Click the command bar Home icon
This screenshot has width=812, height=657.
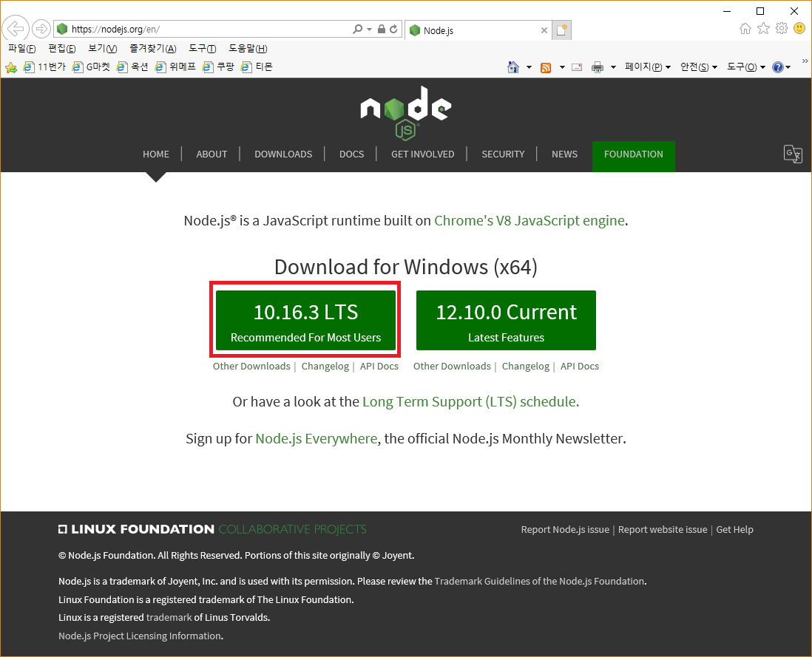[513, 67]
